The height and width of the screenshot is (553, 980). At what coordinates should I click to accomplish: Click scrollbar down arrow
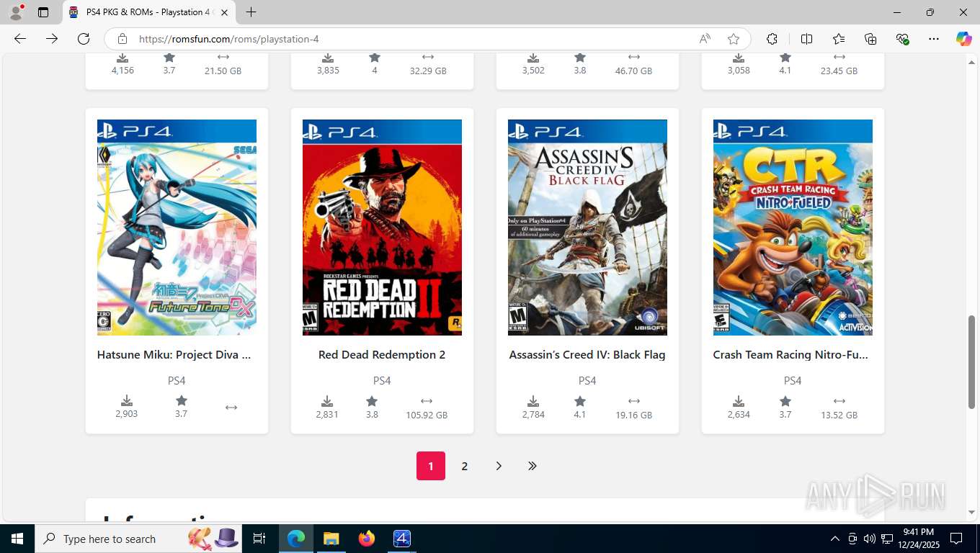click(971, 512)
